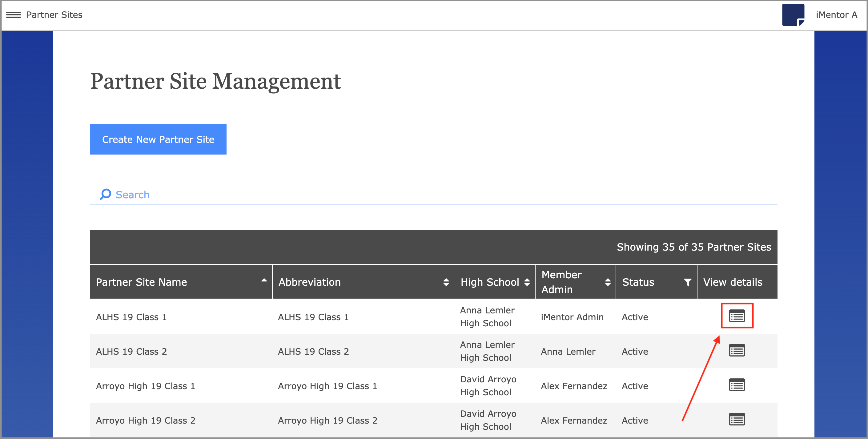This screenshot has height=439, width=868.
Task: View details for ALHS 19 Class 1
Action: 737,316
